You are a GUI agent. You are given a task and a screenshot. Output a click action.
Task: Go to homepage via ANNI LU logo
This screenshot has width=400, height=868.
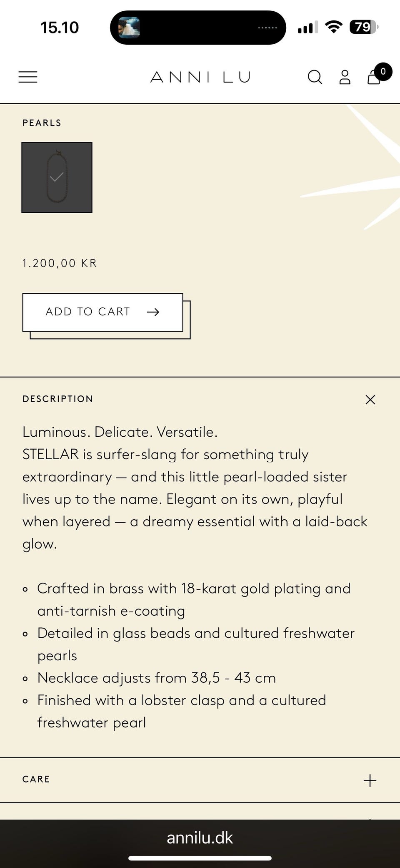click(200, 77)
